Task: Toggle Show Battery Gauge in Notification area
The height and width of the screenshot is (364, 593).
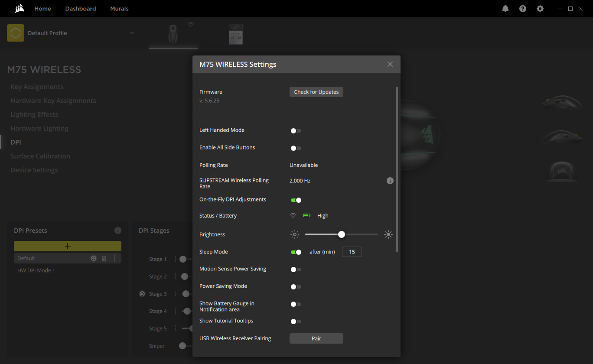Action: tap(296, 304)
